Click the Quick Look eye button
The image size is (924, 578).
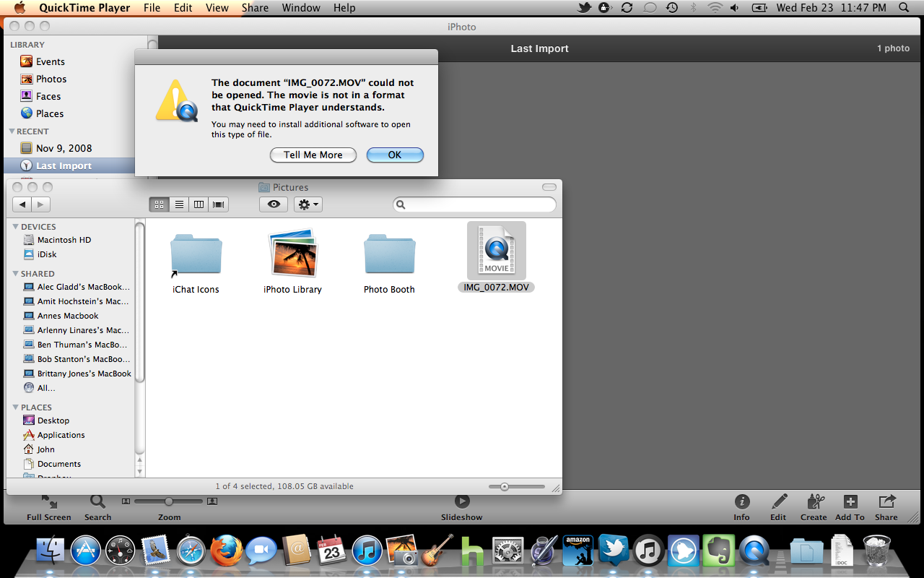point(274,204)
